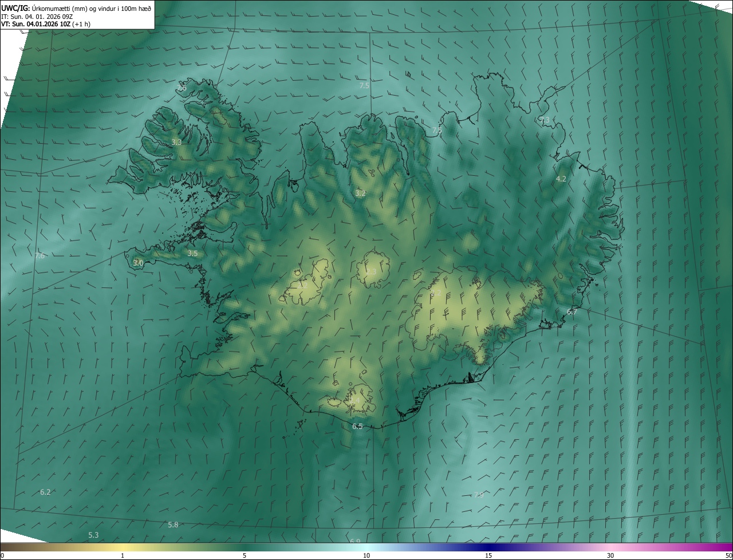Click the 5.8 value label on the map
Screen dimensions: 733x560
tap(173, 525)
